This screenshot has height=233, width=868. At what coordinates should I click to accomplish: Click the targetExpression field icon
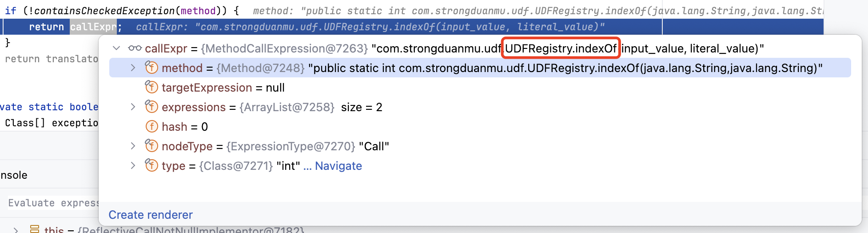click(151, 87)
